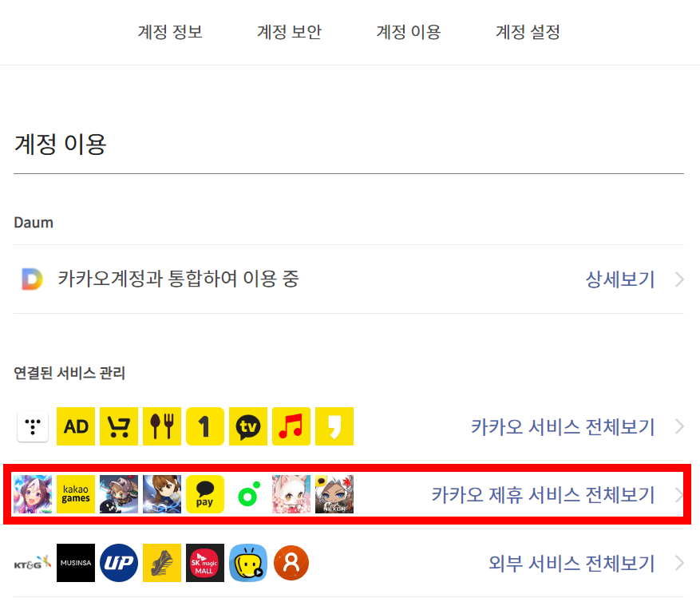The height and width of the screenshot is (606, 700).
Task: Switch to the 계정 보안 tab
Action: [x=289, y=32]
